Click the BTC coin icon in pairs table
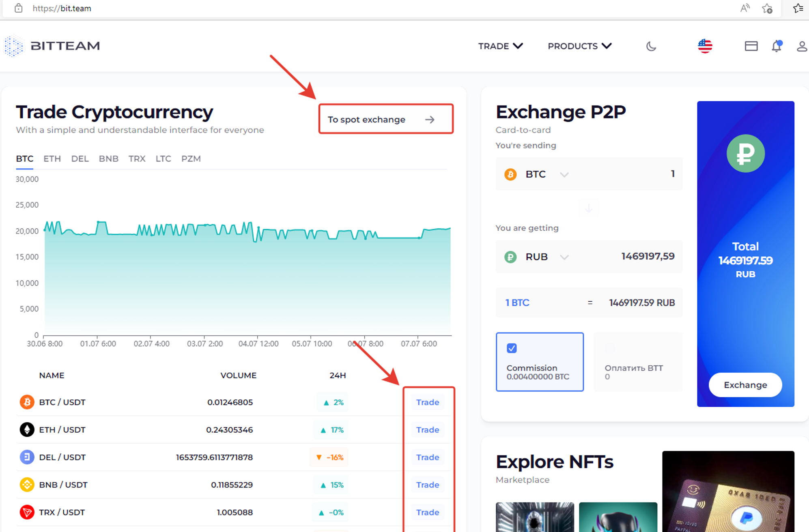Screen dimensions: 809x532 27,402
